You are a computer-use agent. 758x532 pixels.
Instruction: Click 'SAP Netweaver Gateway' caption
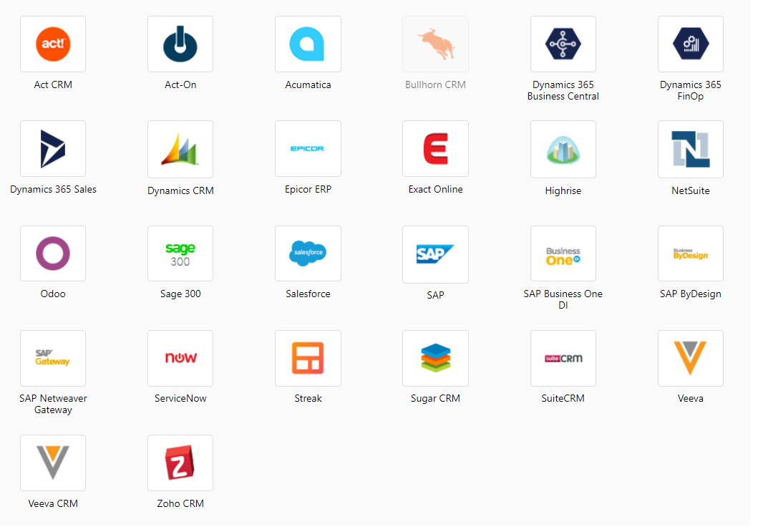53,404
